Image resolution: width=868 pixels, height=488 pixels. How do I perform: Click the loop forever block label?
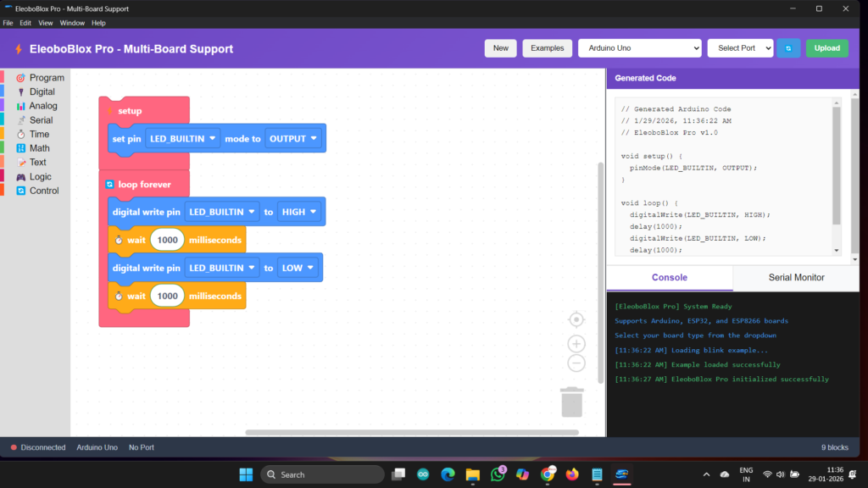coord(144,184)
